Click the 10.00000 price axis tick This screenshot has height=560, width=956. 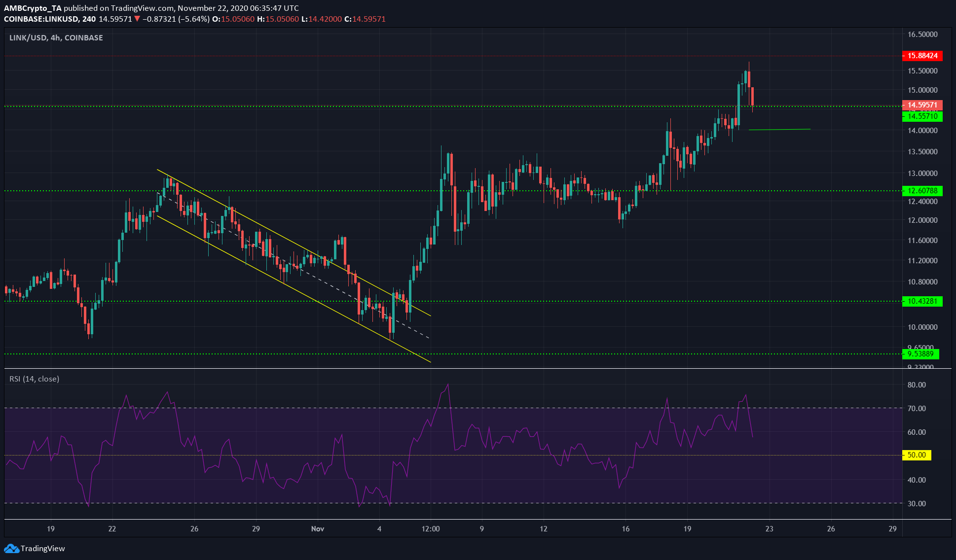point(922,327)
